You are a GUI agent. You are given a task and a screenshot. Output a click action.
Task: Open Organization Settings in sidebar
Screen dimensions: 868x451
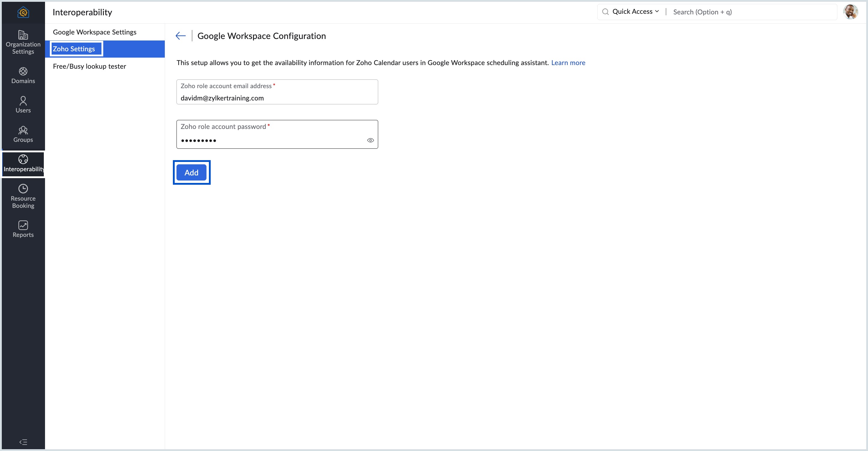23,42
